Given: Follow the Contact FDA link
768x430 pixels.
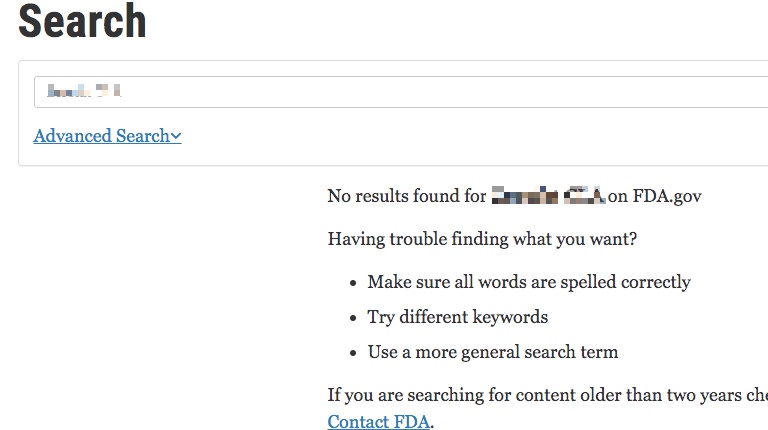Looking at the screenshot, I should pyautogui.click(x=379, y=422).
